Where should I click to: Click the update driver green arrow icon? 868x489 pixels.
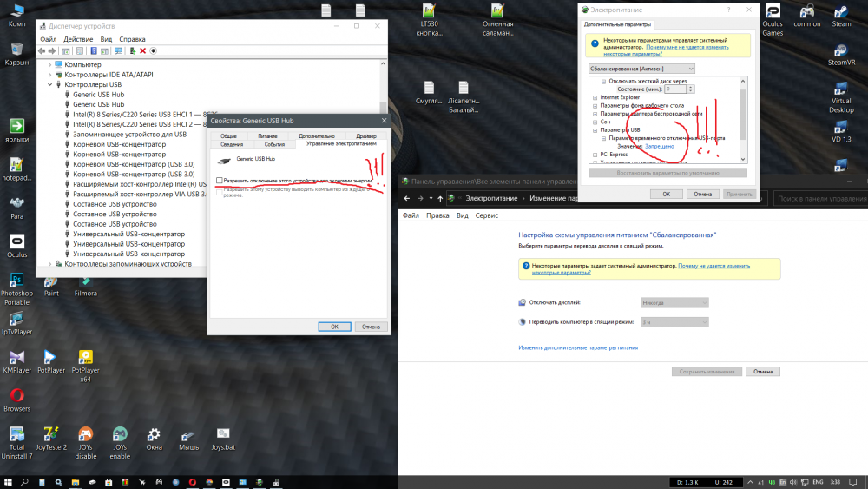coord(132,51)
